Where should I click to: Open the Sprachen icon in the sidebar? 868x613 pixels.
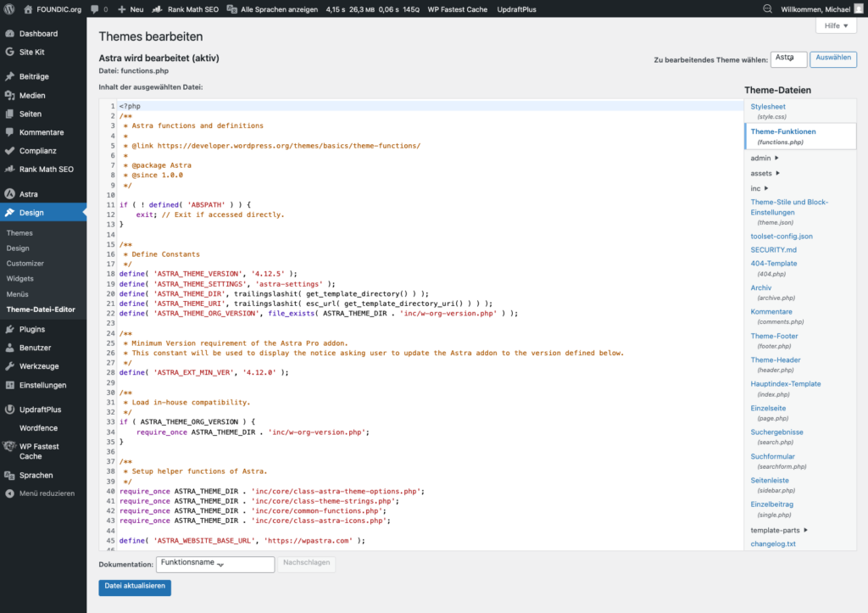[x=11, y=475]
